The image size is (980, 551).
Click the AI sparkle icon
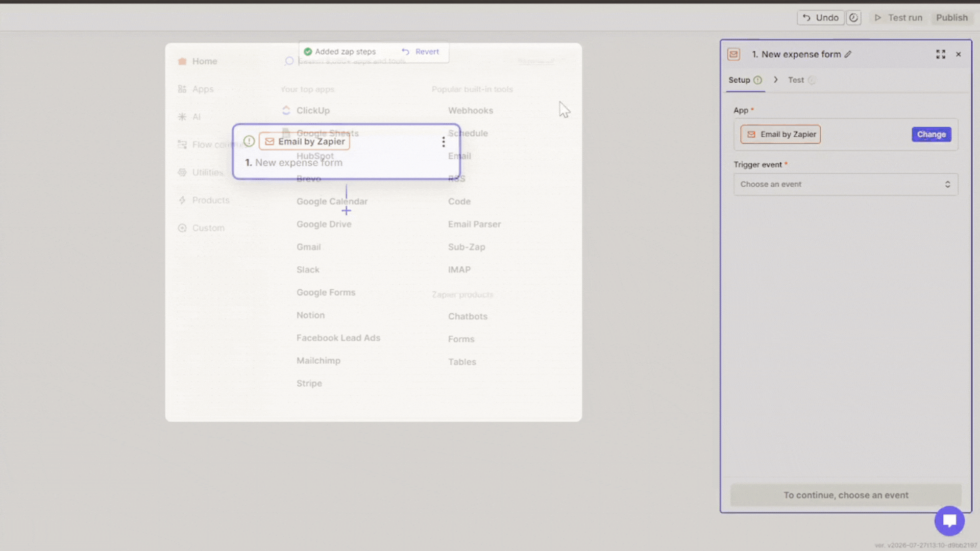[182, 117]
